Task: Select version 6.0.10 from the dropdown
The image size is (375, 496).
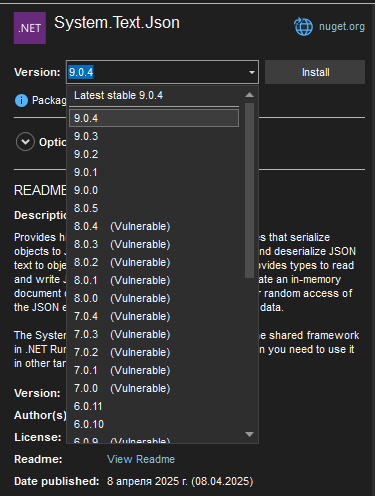Action: click(154, 424)
